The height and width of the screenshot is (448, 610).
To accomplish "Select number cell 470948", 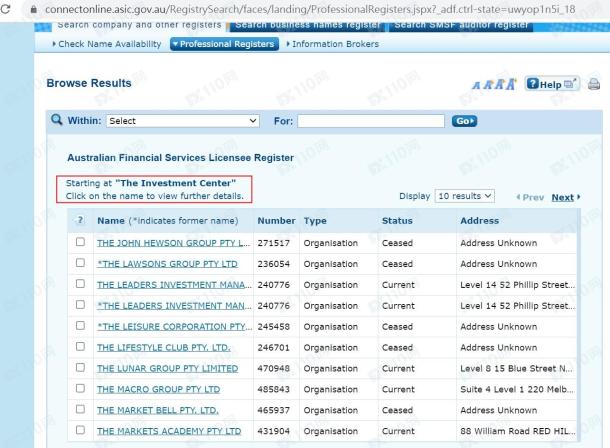I will pos(273,369).
